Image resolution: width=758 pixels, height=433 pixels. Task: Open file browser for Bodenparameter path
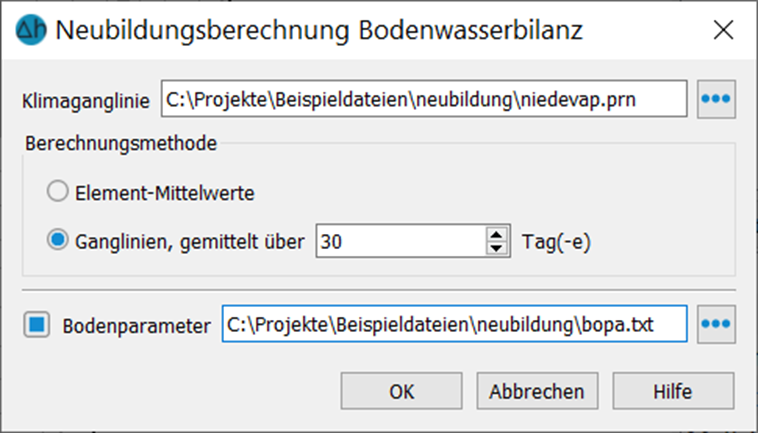click(716, 324)
